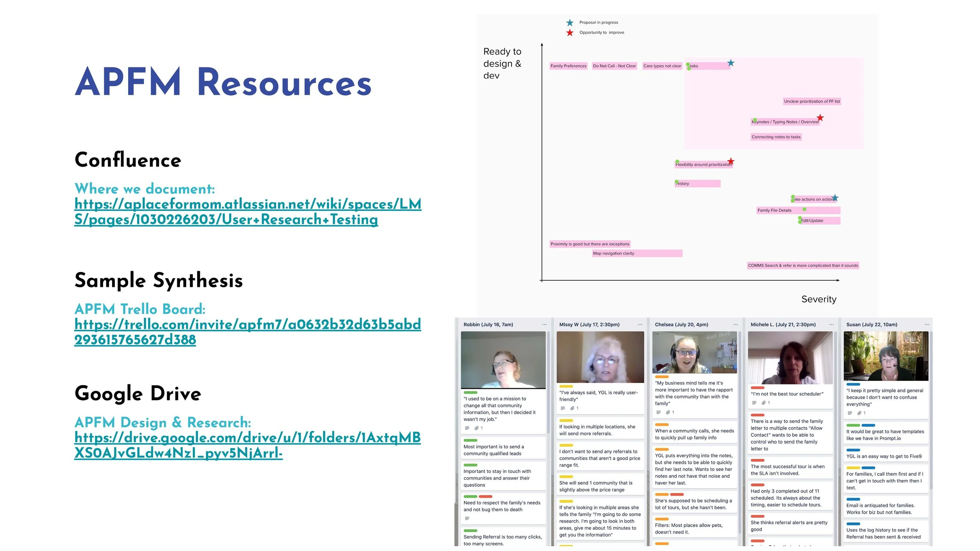Click red star by Flexibility around prioritization
The image size is (980, 551).
731,161
